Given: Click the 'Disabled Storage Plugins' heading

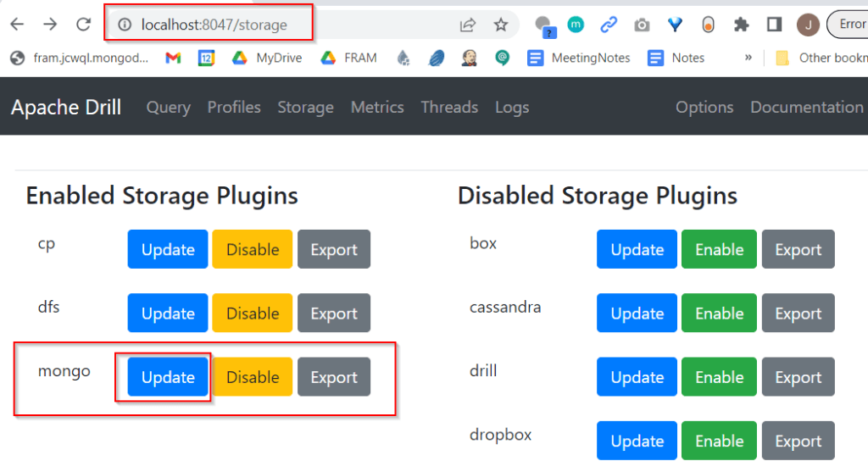Looking at the screenshot, I should point(598,196).
